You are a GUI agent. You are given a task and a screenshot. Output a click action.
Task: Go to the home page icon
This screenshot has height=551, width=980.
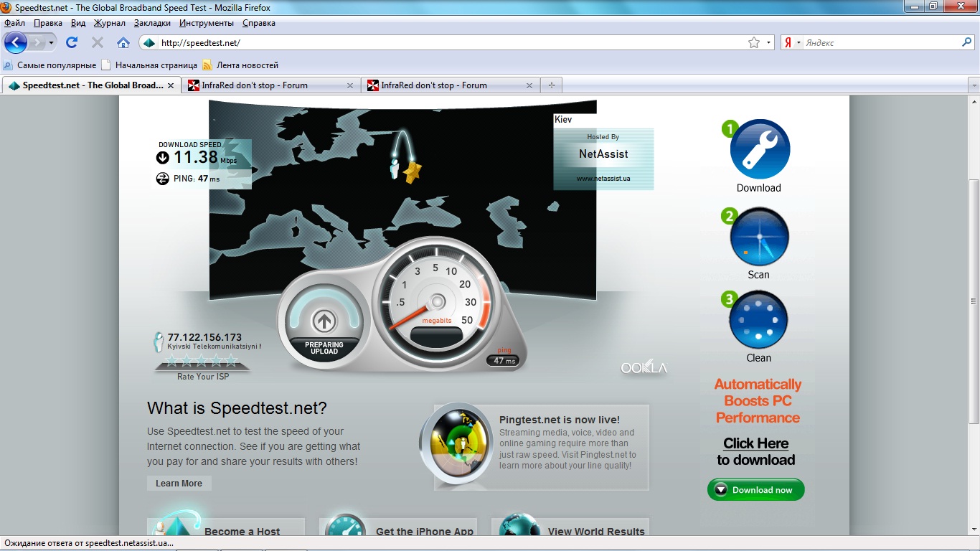[123, 42]
